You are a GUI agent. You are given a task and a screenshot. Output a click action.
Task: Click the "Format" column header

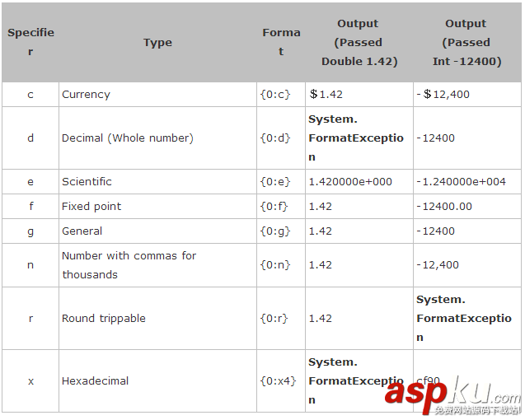tap(281, 42)
